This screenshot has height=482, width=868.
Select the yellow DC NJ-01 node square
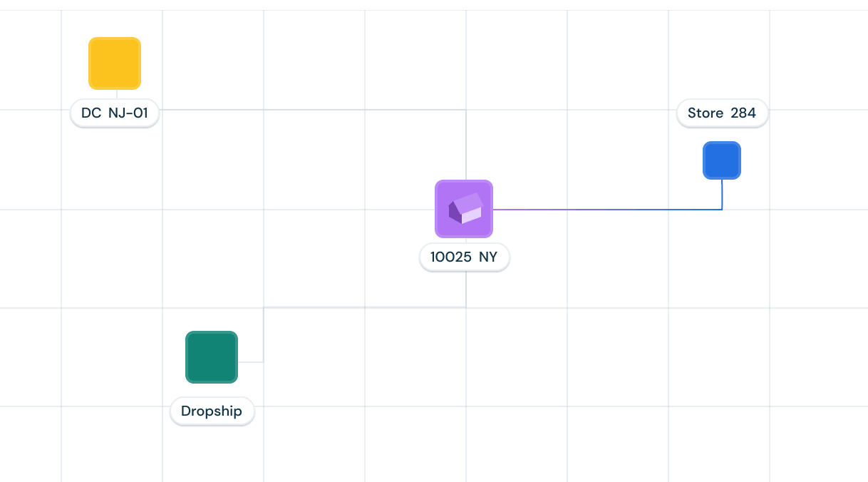pos(115,63)
